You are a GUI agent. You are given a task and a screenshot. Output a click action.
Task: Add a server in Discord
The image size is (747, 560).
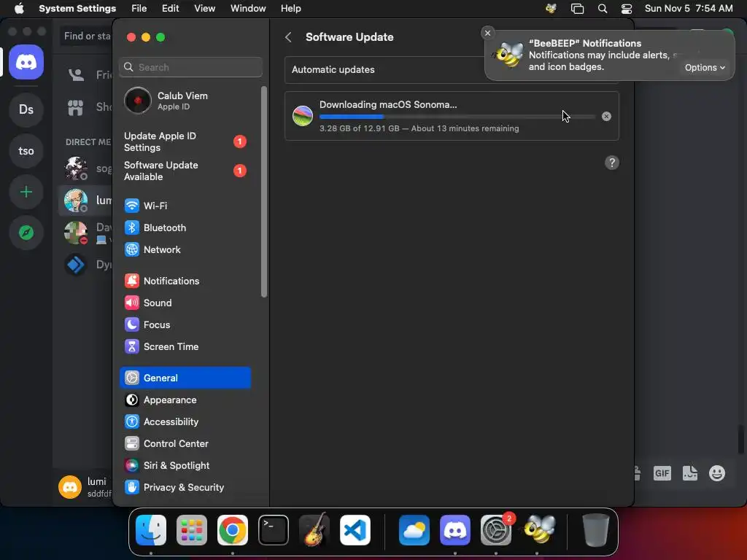pos(26,192)
